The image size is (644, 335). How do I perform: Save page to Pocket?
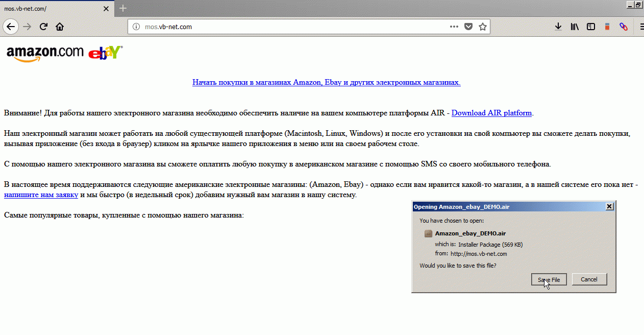pyautogui.click(x=468, y=27)
